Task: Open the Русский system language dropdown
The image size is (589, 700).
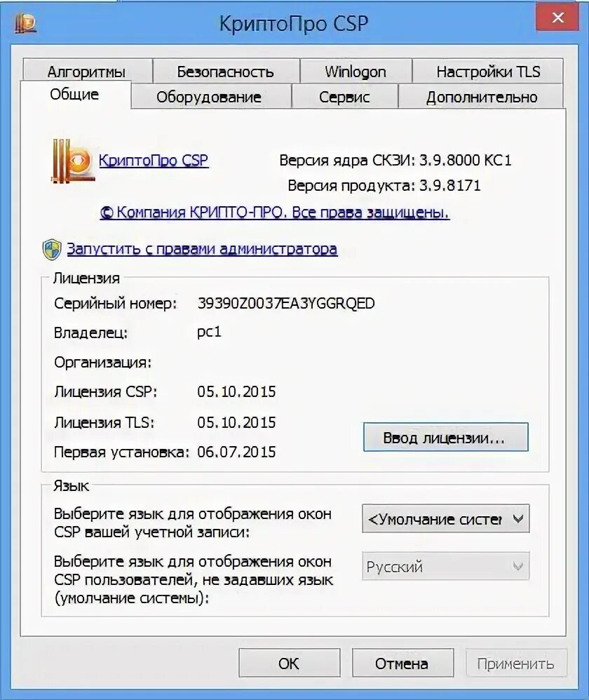Action: pos(446,567)
